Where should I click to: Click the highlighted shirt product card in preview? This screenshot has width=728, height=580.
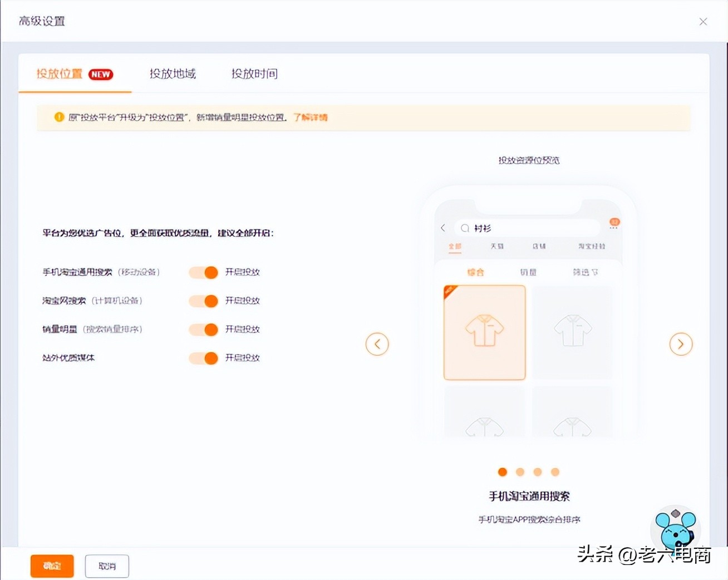click(x=484, y=332)
